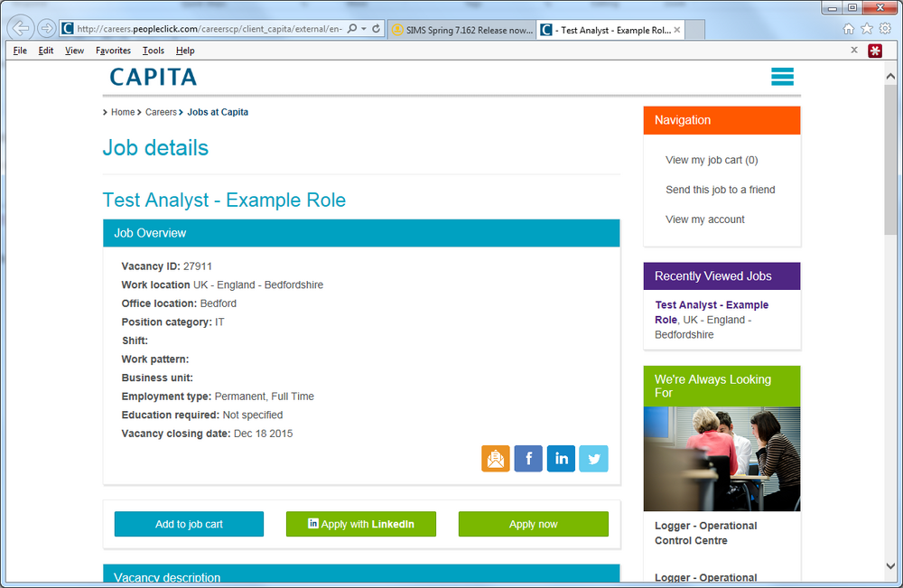Go to Home breadcrumb

[x=123, y=112]
